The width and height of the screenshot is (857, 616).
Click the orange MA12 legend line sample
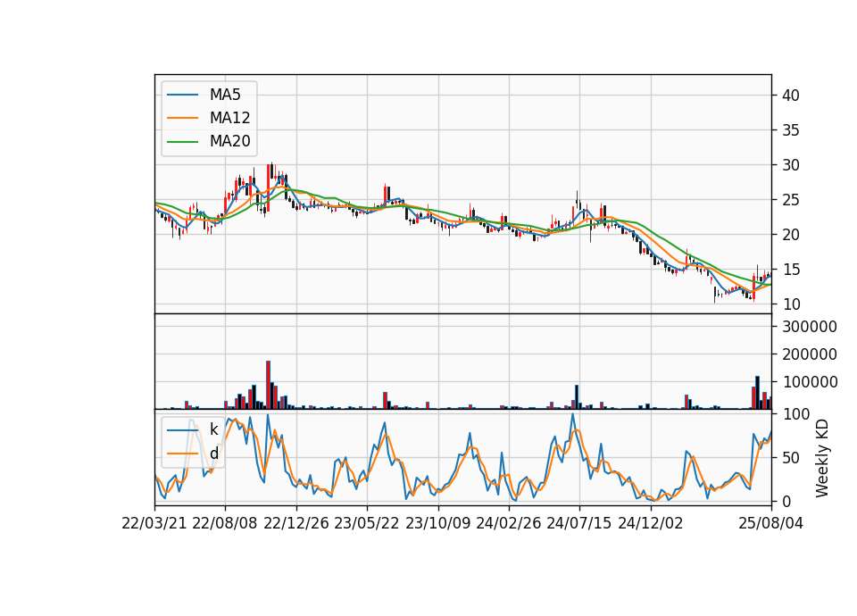pos(182,118)
